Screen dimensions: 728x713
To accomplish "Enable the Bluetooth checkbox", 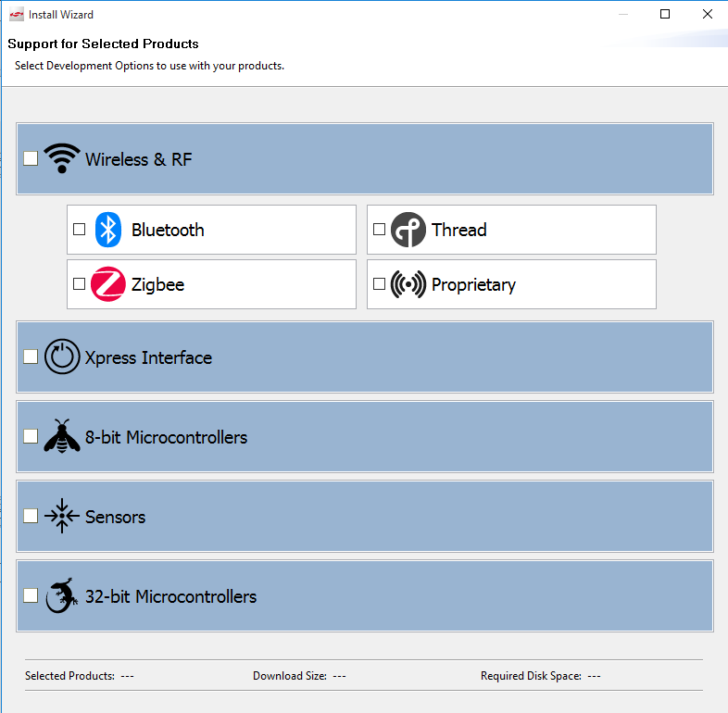I will 80,230.
